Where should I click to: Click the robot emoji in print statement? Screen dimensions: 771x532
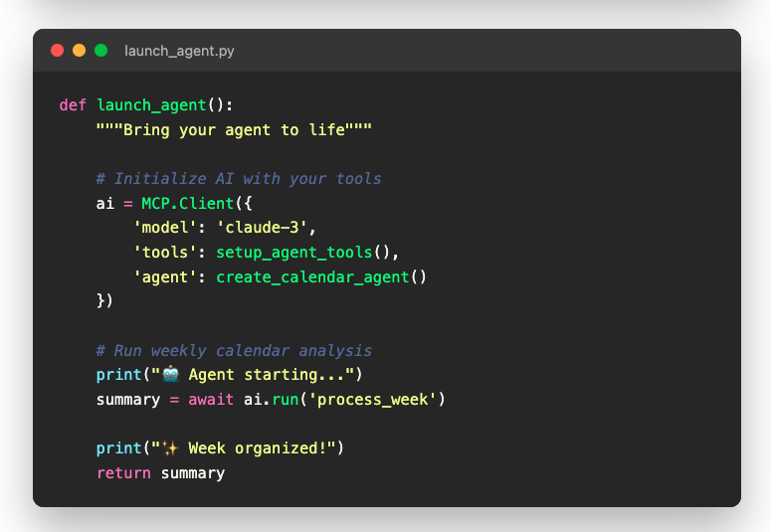[x=171, y=374]
